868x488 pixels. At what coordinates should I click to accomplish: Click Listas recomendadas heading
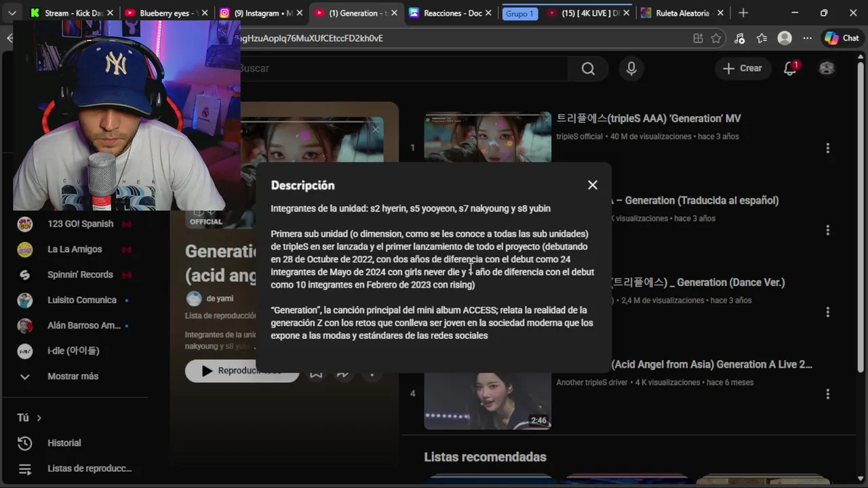pos(485,457)
